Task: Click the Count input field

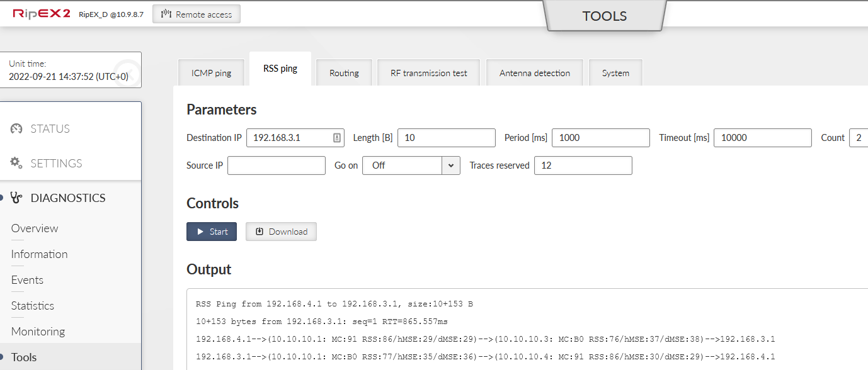Action: click(x=859, y=138)
